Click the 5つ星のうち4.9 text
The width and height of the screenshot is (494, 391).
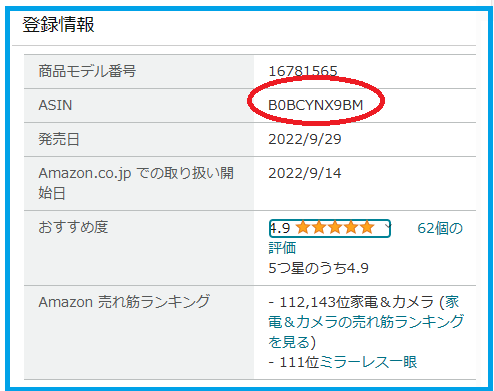point(318,268)
